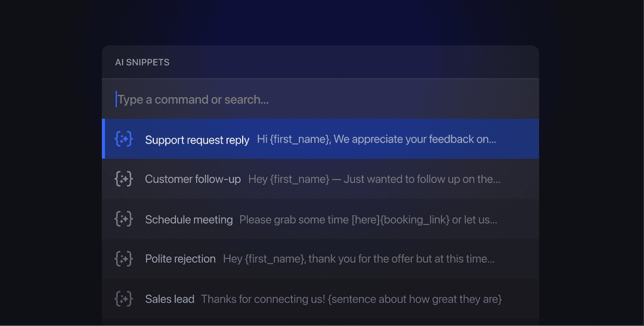Click the Sales lead snippet icon
The width and height of the screenshot is (644, 326).
point(123,299)
